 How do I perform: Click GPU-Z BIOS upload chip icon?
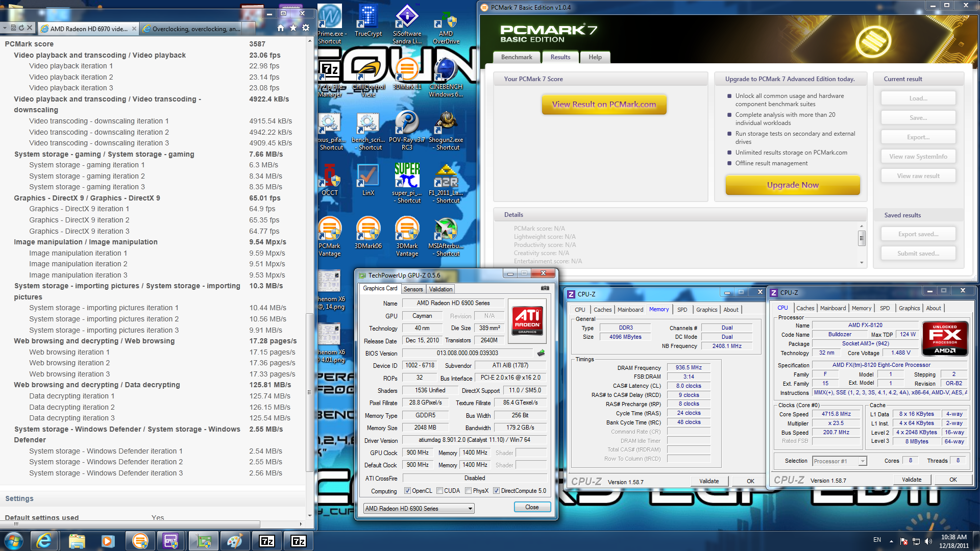point(541,353)
